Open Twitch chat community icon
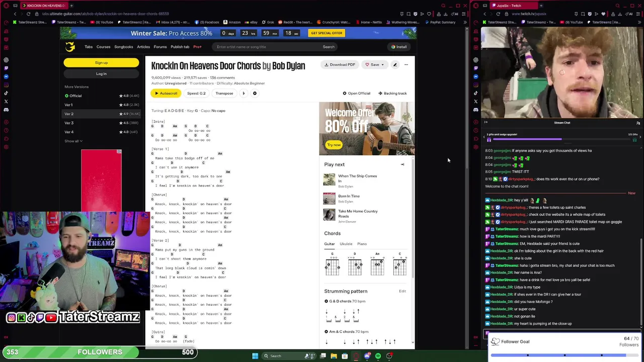Screen dimensions: 644x362 pos(638,123)
